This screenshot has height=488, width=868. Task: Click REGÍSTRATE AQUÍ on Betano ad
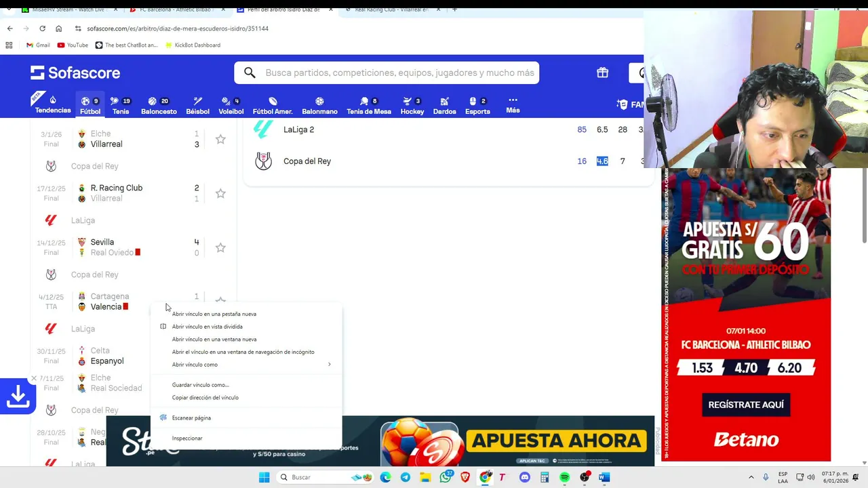click(x=746, y=405)
